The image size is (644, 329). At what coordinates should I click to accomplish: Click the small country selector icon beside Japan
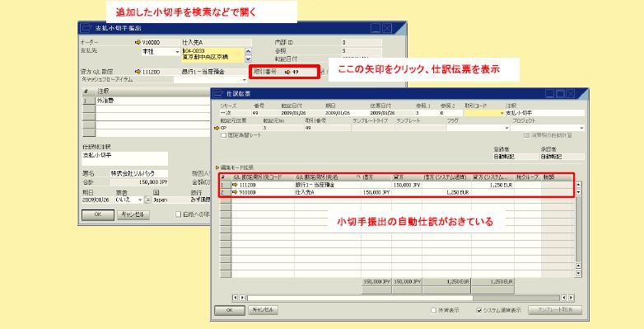point(148,200)
